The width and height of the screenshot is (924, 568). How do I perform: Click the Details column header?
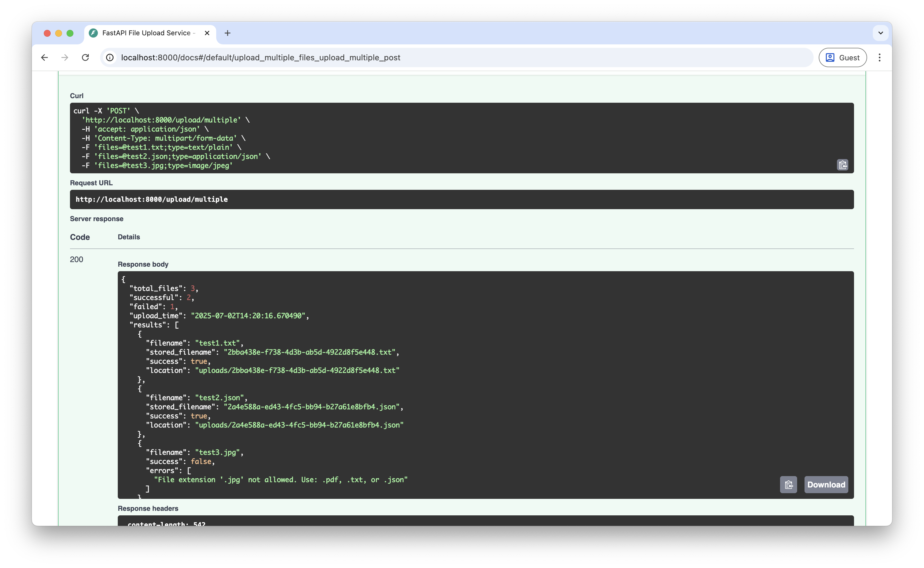pyautogui.click(x=129, y=237)
